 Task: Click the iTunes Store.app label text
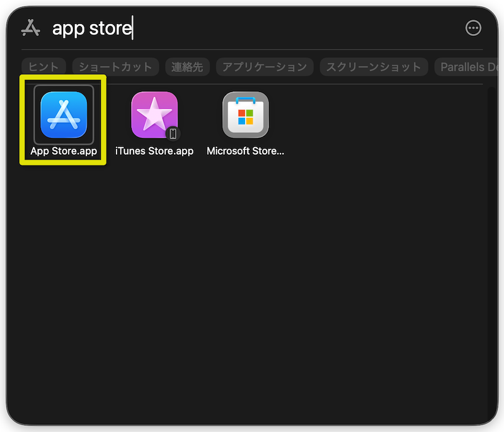click(x=154, y=151)
